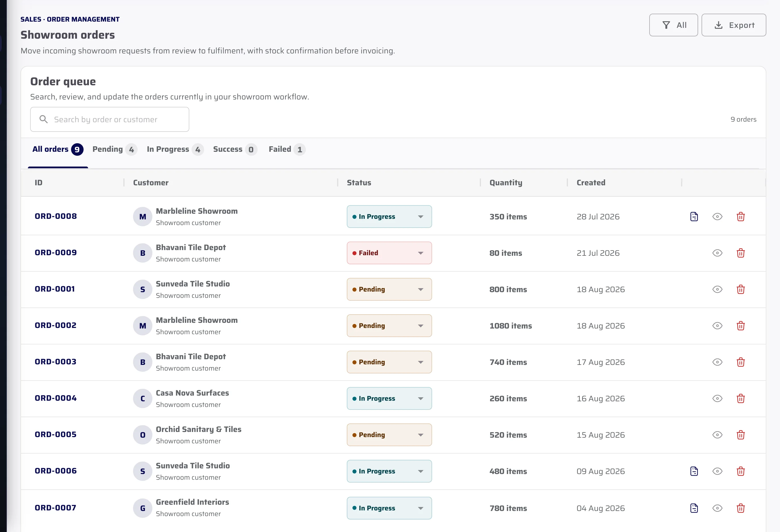This screenshot has width=780, height=532.
Task: Sort by the Created column header
Action: [x=591, y=183]
